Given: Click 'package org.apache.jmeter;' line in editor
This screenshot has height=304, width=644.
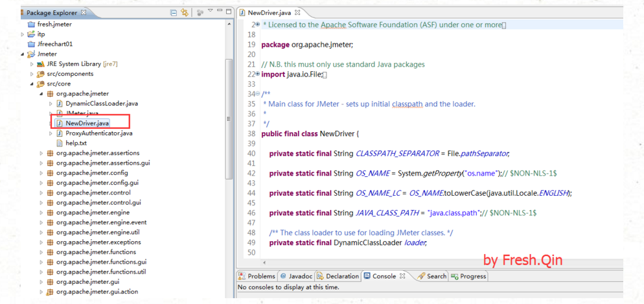Looking at the screenshot, I should click(307, 44).
